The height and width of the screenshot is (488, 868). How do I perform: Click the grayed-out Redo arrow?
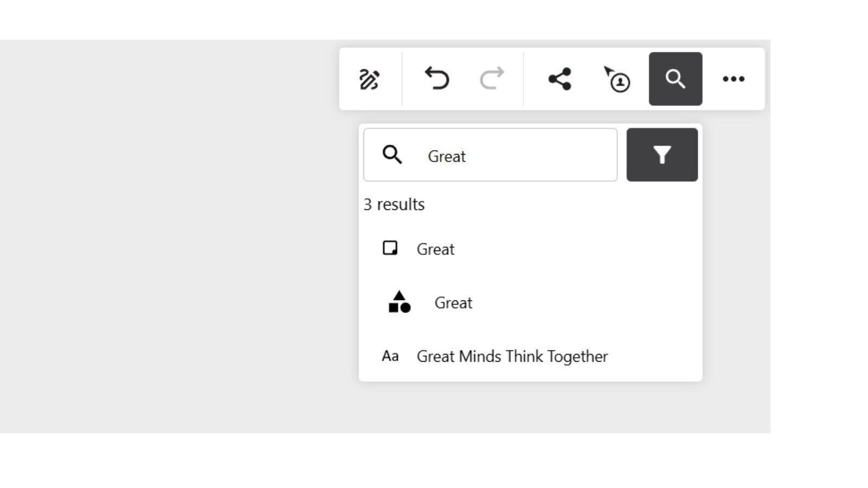pos(492,79)
